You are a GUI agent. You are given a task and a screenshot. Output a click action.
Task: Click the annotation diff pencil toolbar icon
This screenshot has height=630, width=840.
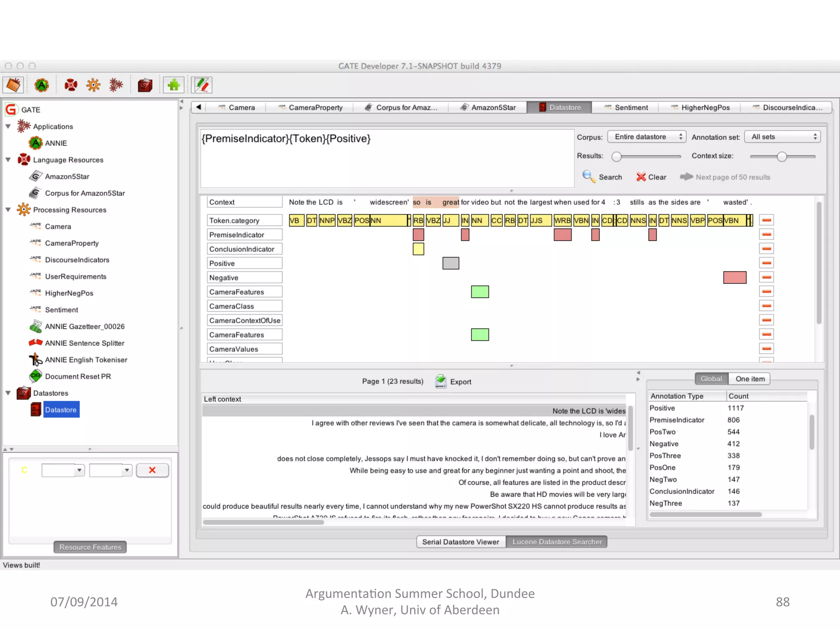tap(201, 85)
